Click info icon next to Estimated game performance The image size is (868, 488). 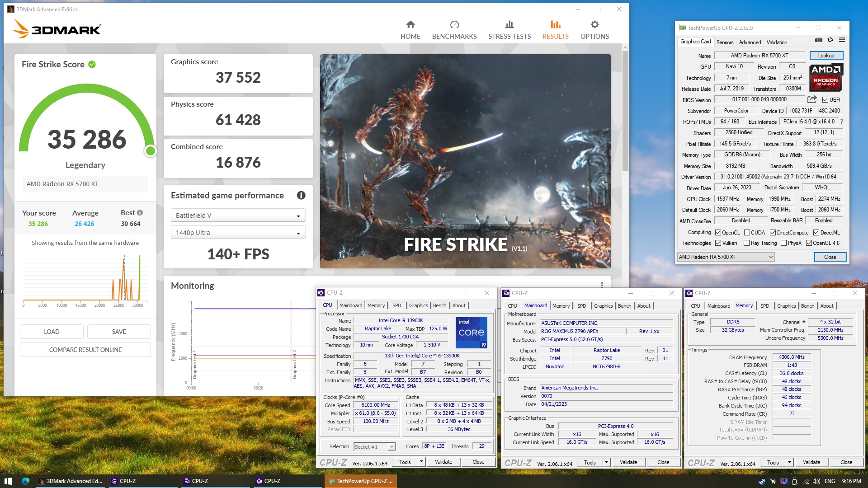click(x=301, y=195)
